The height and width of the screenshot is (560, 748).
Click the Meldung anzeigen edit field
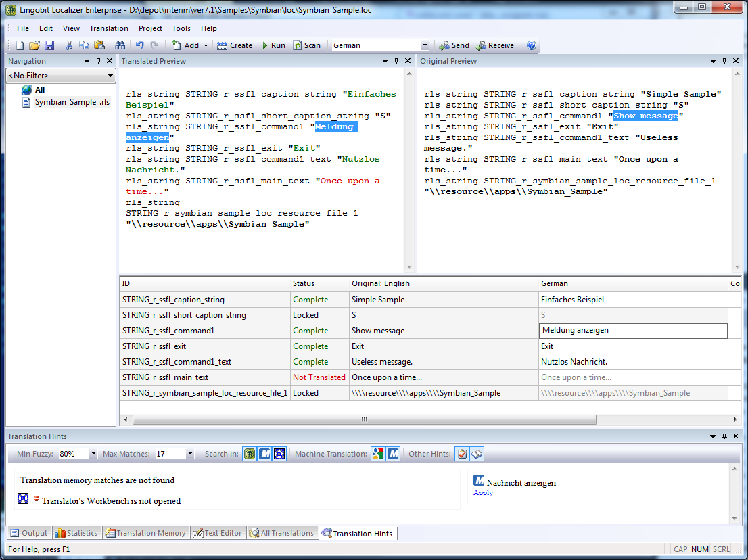[633, 331]
